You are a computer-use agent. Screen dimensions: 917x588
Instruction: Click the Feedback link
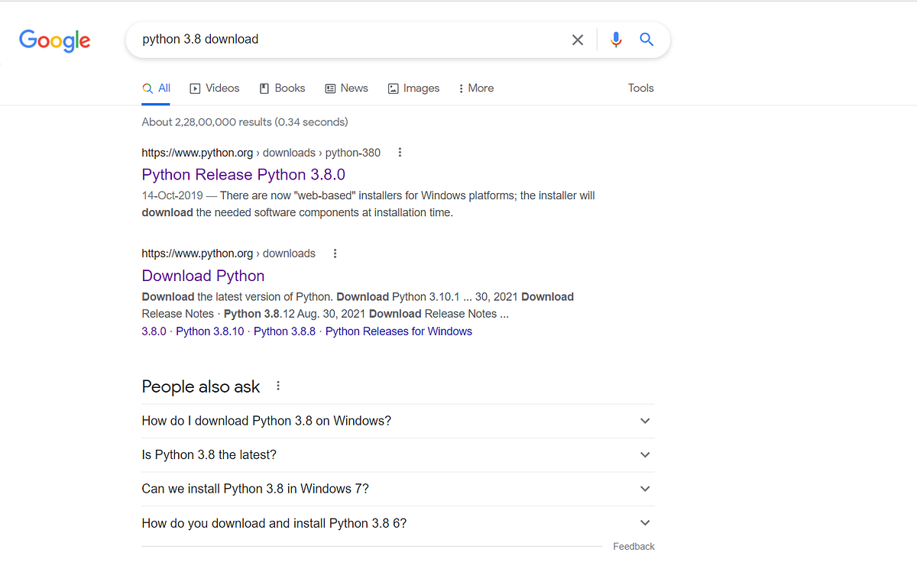point(633,547)
